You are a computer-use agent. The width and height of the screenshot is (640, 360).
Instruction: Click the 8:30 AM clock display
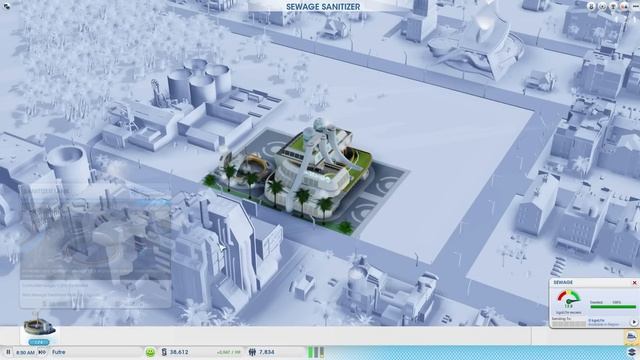point(26,352)
